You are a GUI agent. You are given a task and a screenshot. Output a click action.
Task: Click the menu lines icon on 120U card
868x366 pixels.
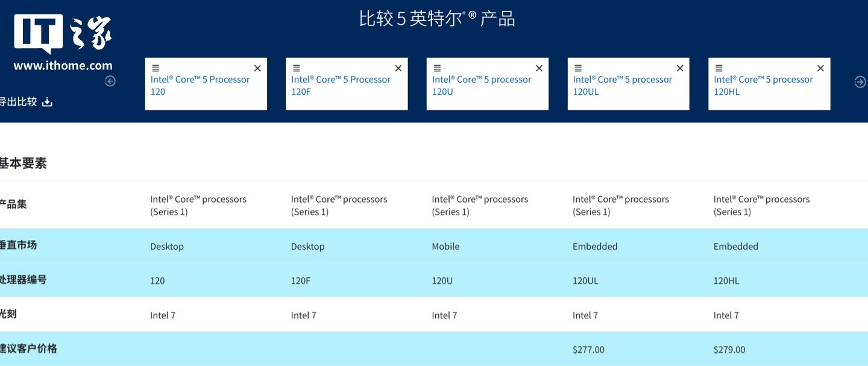[x=437, y=68]
